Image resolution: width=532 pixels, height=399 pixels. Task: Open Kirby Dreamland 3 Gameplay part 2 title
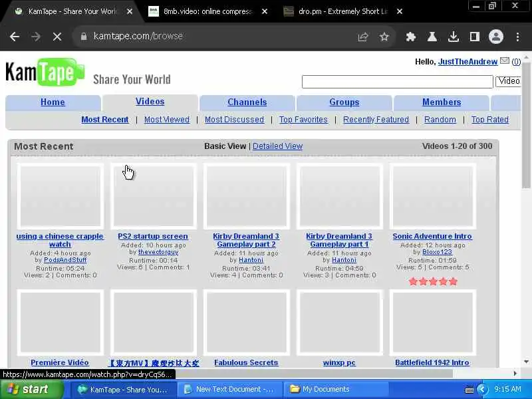[x=246, y=240]
